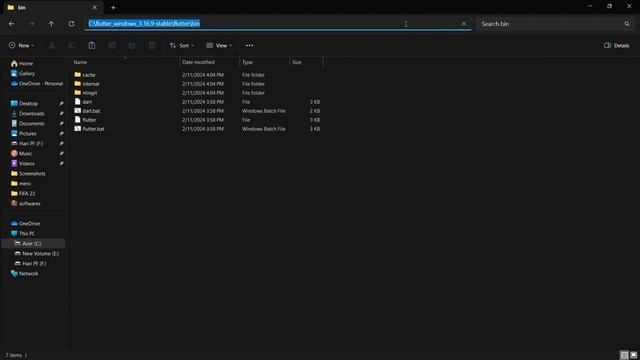Open OneDrive below the pinned folders
Image resolution: width=640 pixels, height=360 pixels.
point(29,223)
